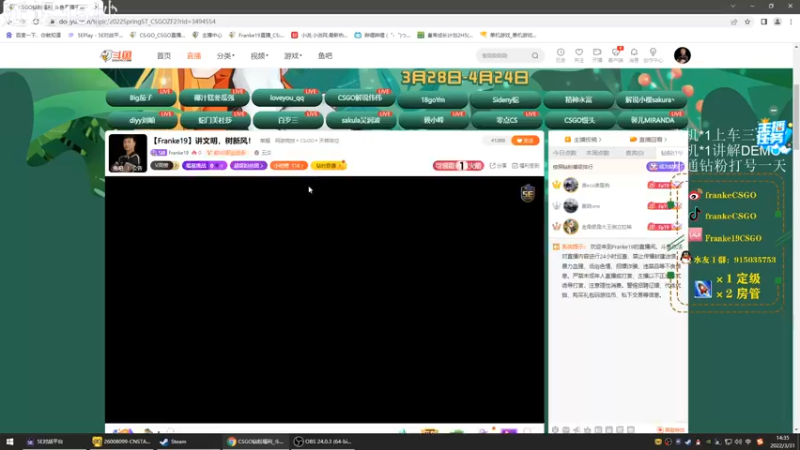The height and width of the screenshot is (450, 800).
Task: Click first-ranked gold crown user avatar
Action: coord(570,185)
